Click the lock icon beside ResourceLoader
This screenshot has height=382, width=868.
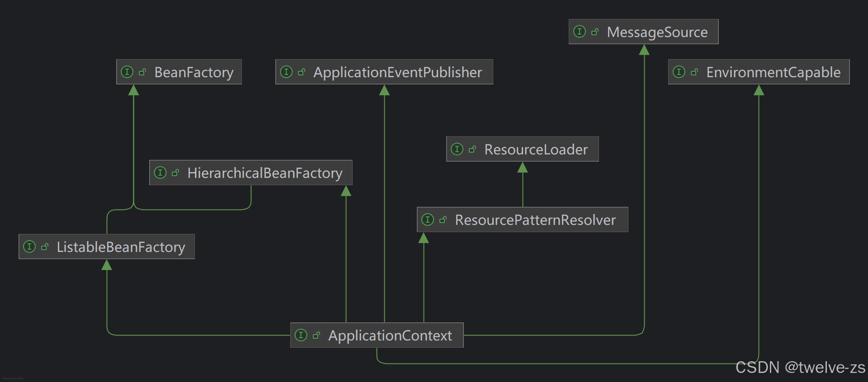tap(472, 149)
